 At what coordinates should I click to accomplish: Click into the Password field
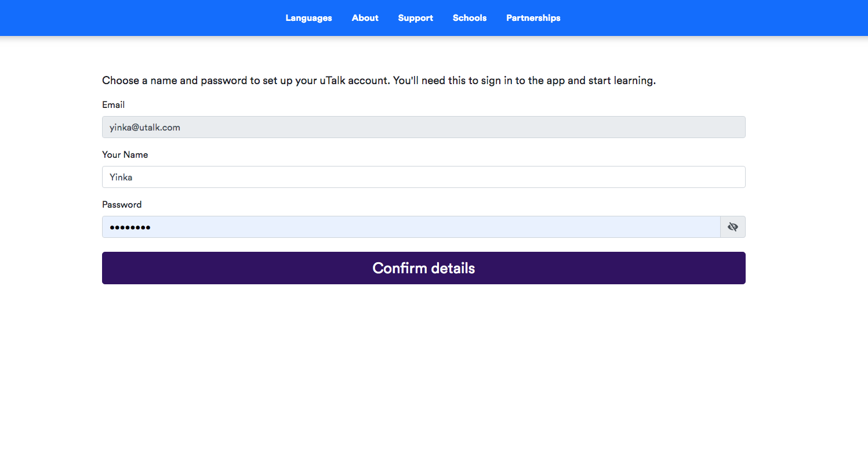point(411,227)
